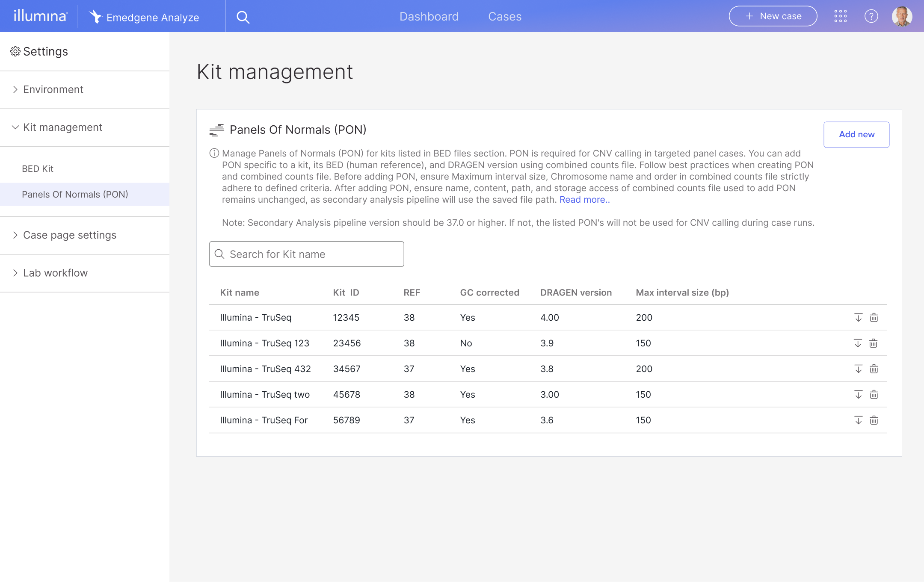
Task: Go to the Dashboard tab
Action: (x=429, y=16)
